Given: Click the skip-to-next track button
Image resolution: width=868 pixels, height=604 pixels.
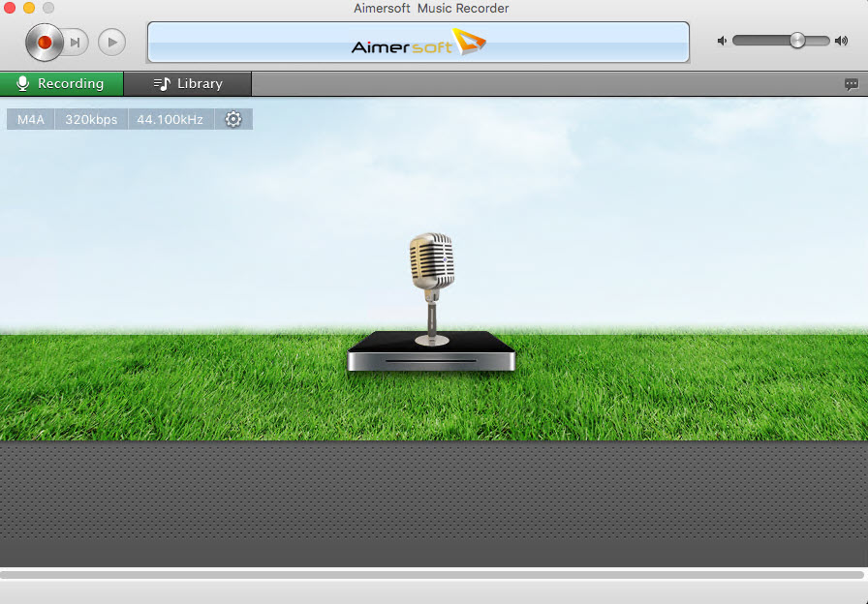Looking at the screenshot, I should coord(77,42).
